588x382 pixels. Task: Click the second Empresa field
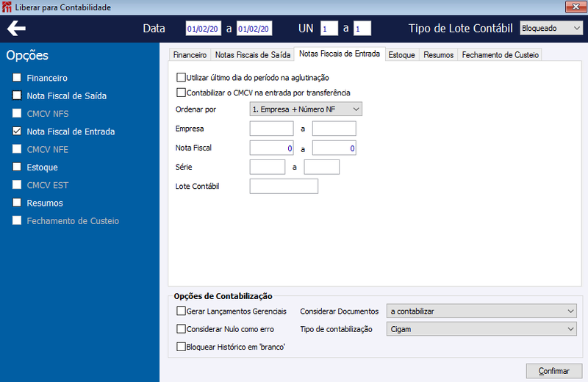pos(334,129)
